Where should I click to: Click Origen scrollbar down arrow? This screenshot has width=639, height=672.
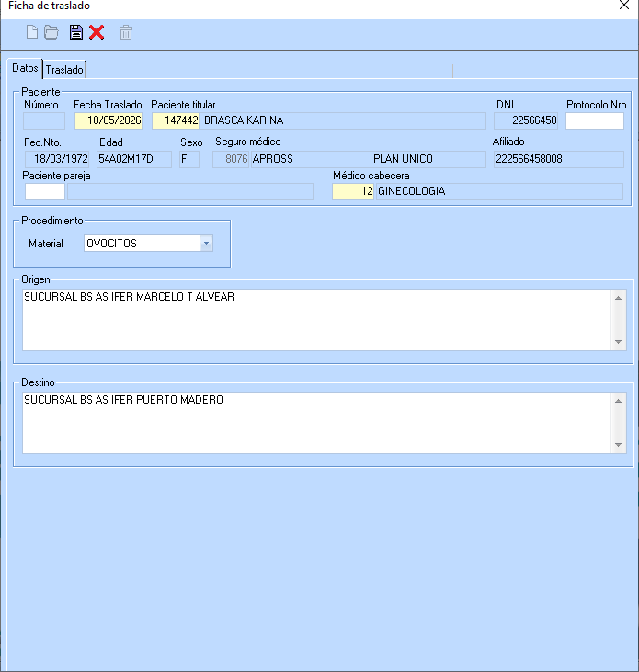coord(619,342)
